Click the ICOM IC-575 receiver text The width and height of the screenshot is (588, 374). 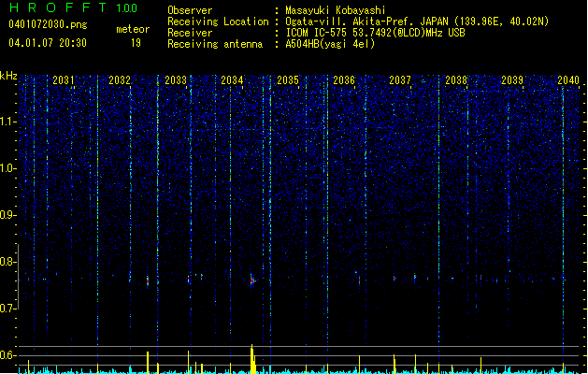(375, 33)
